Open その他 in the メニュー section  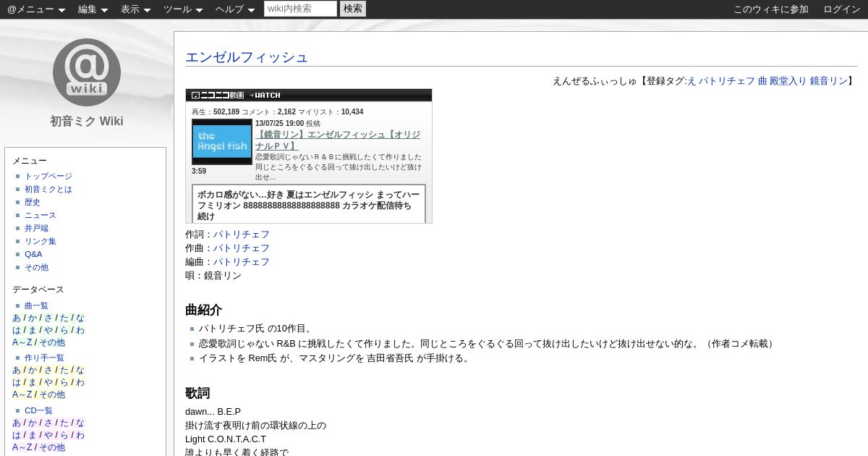click(x=36, y=267)
